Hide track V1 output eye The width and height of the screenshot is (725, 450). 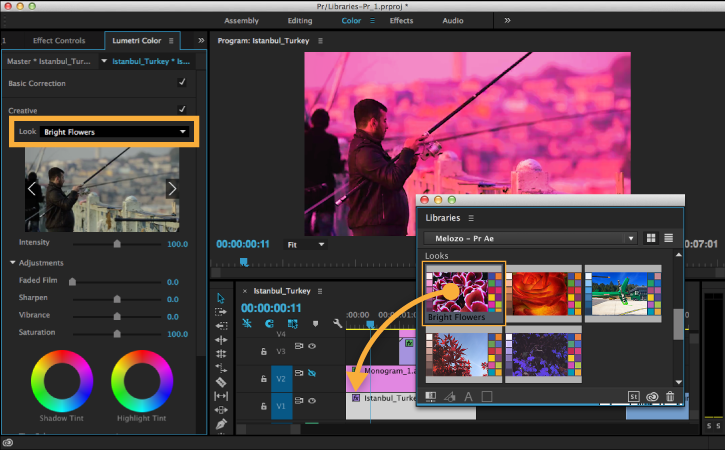pyautogui.click(x=312, y=401)
